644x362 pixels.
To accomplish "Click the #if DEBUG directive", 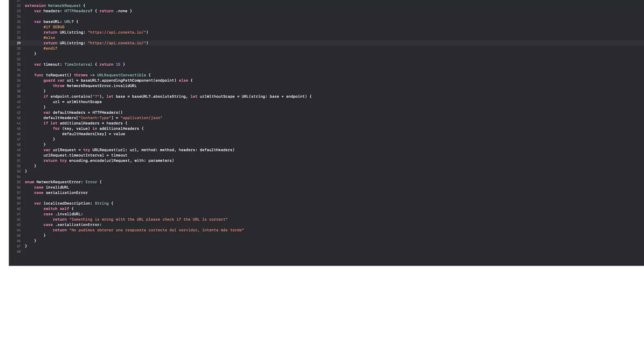I will click(x=54, y=27).
